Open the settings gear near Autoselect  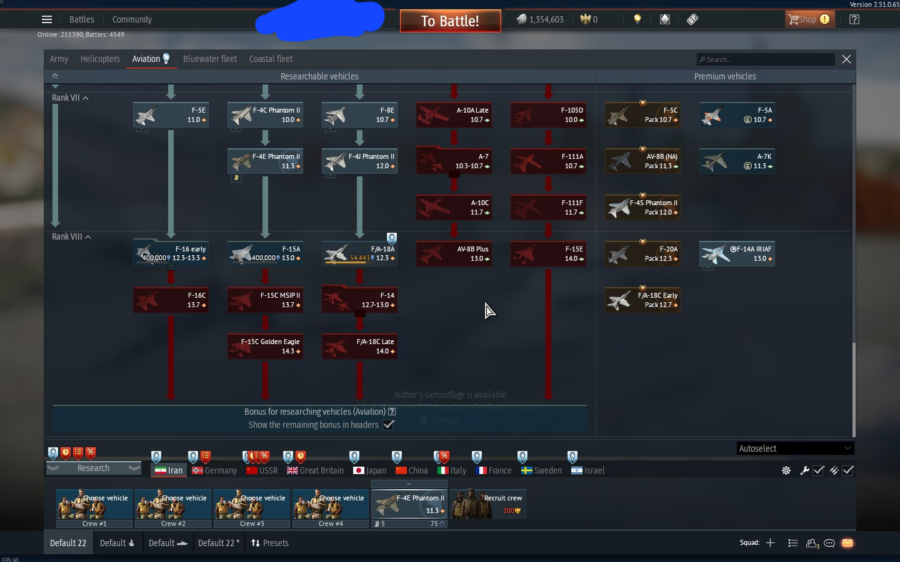click(x=786, y=470)
